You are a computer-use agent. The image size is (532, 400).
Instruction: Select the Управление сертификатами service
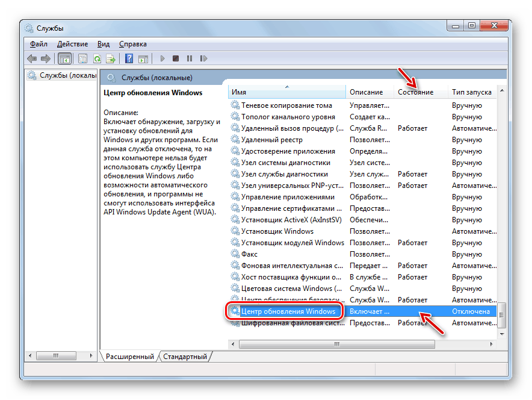tap(362, 208)
